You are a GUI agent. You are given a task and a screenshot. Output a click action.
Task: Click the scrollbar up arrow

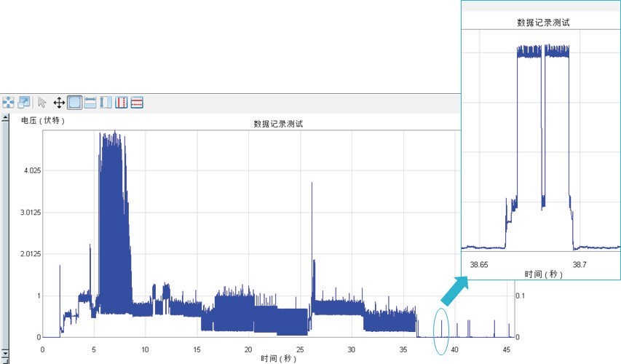tap(4, 117)
